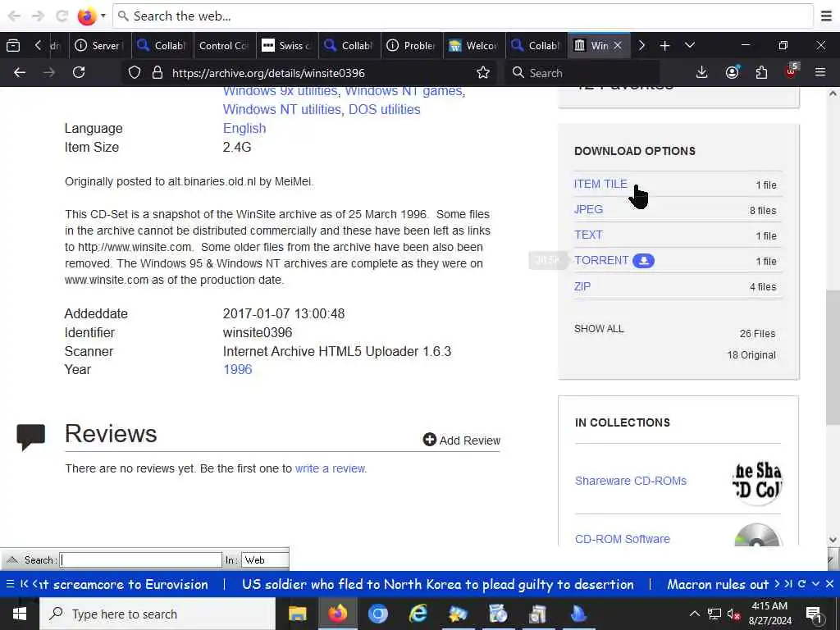Click the blue torrent download badge icon

click(643, 261)
